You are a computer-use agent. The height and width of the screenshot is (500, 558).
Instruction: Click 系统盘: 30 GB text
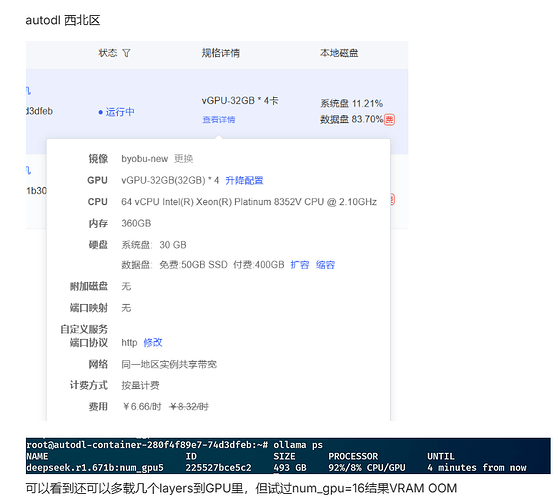[x=154, y=245]
